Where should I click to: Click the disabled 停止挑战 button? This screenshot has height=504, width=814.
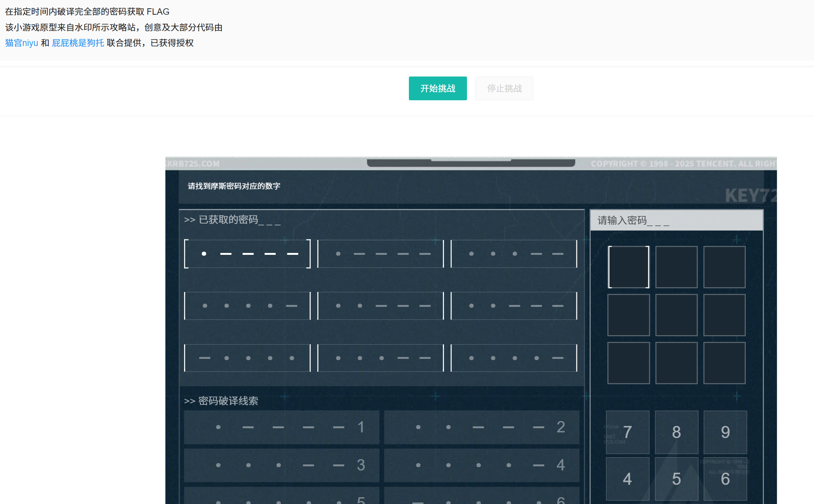pyautogui.click(x=504, y=88)
